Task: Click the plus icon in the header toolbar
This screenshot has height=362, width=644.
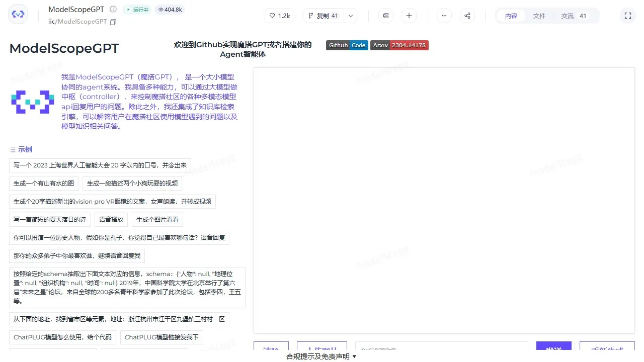Action: click(x=409, y=16)
